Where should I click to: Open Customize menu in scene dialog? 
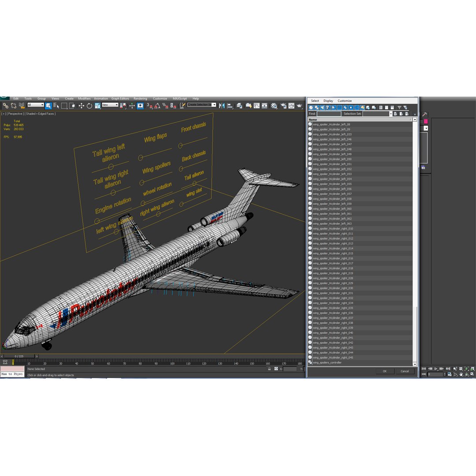[345, 101]
